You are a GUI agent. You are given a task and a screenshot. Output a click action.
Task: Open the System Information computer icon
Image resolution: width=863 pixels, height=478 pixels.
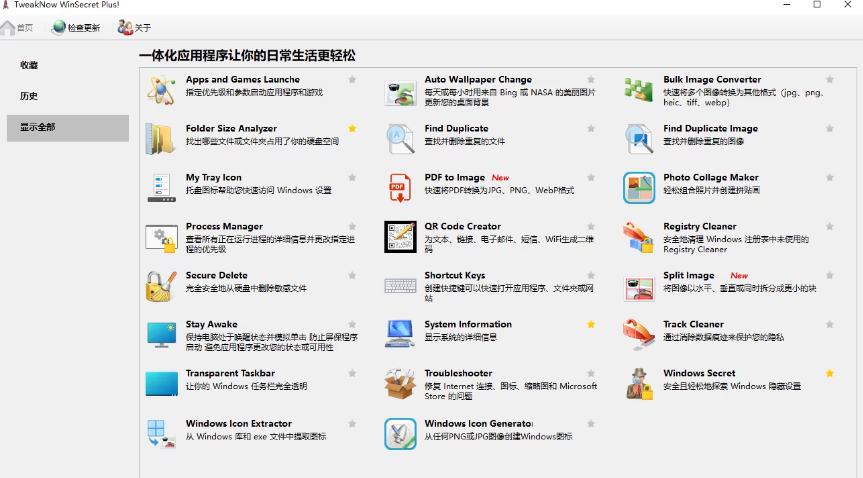pyautogui.click(x=400, y=333)
